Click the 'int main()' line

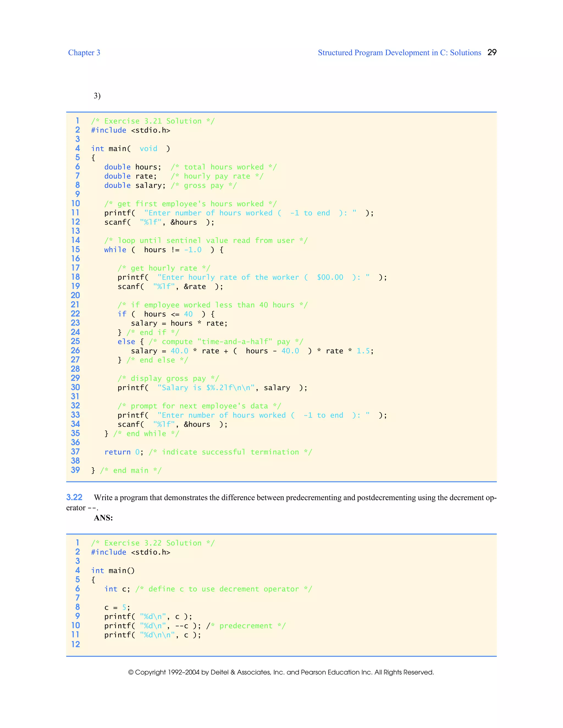click(113, 571)
